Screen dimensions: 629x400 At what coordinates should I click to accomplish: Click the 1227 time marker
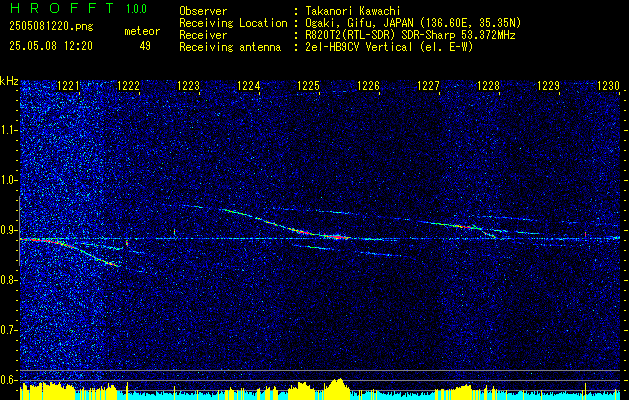[429, 86]
